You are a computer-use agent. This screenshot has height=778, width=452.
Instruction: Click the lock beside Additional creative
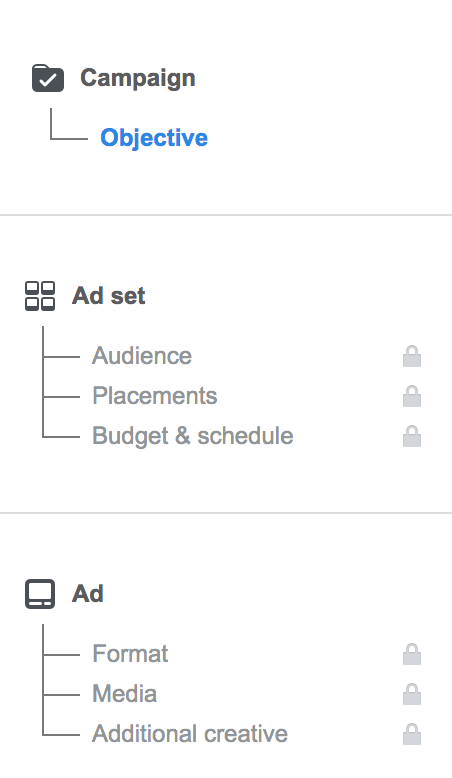click(x=412, y=734)
